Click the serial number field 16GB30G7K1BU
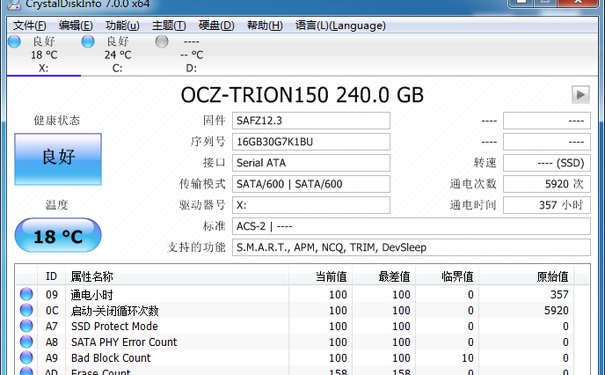The height and width of the screenshot is (375, 605). point(311,142)
